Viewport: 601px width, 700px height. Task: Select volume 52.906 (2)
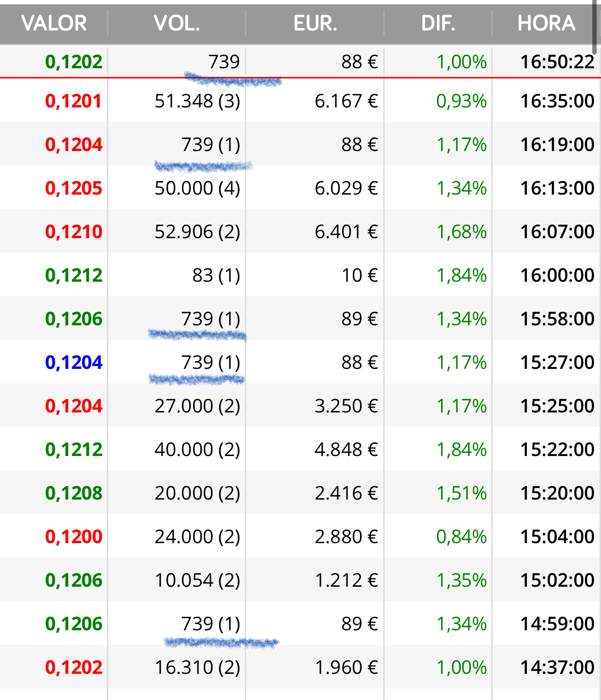click(x=197, y=232)
